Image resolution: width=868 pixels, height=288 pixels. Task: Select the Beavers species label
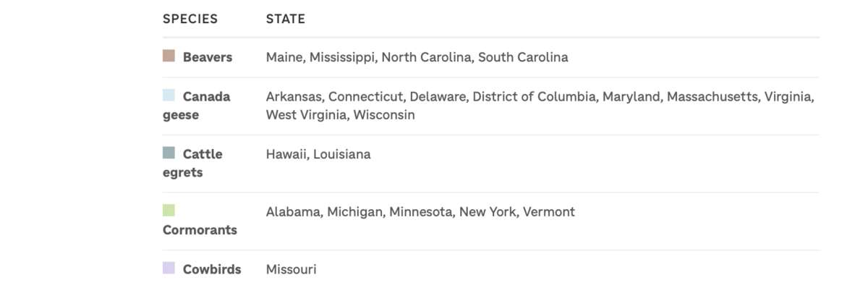[208, 57]
